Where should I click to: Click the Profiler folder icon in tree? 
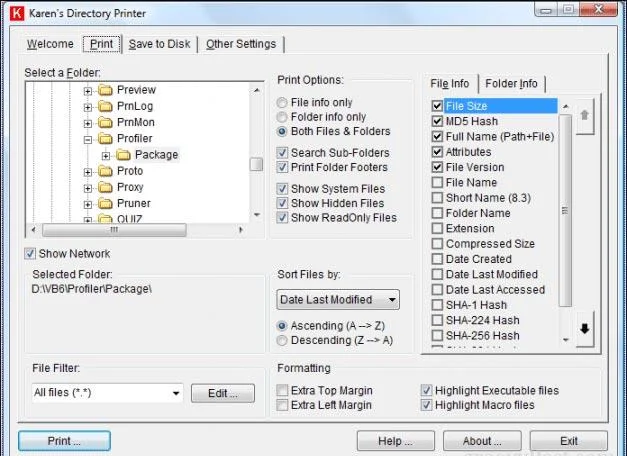[x=106, y=139]
